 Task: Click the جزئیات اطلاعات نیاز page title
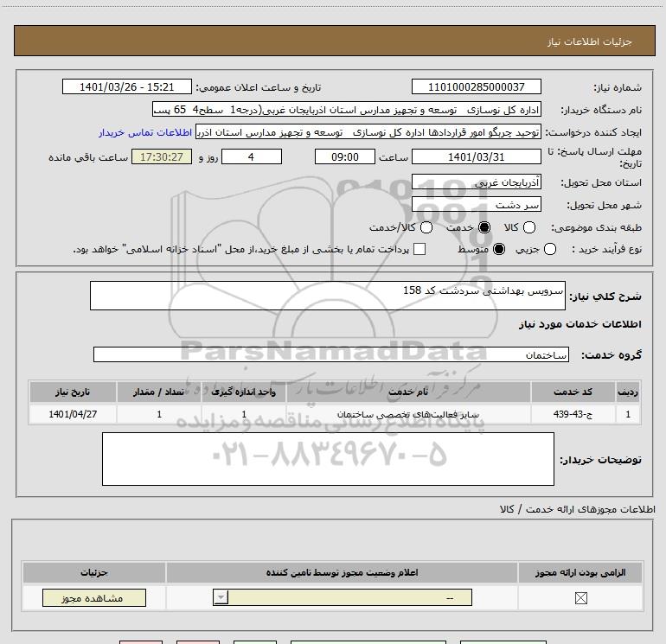pyautogui.click(x=590, y=41)
